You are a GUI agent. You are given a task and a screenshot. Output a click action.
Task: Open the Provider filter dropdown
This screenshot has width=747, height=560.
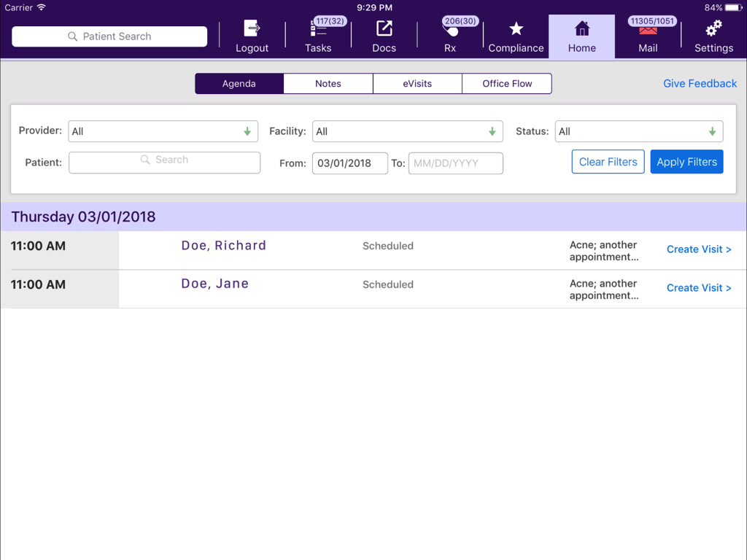[163, 131]
